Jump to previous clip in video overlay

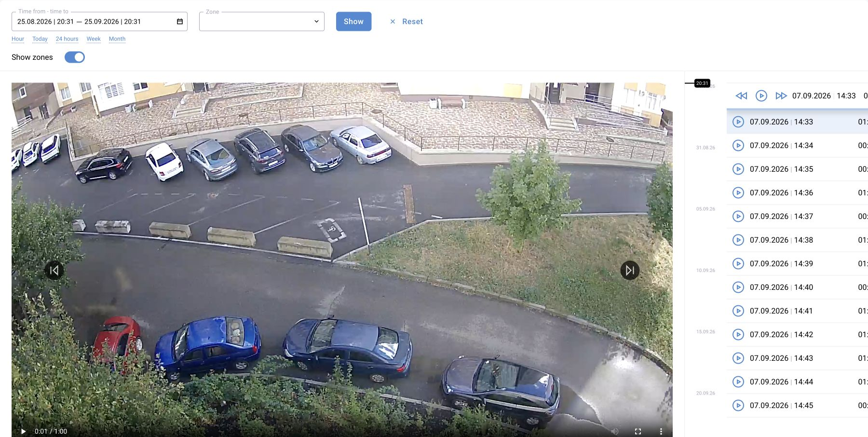pyautogui.click(x=54, y=271)
